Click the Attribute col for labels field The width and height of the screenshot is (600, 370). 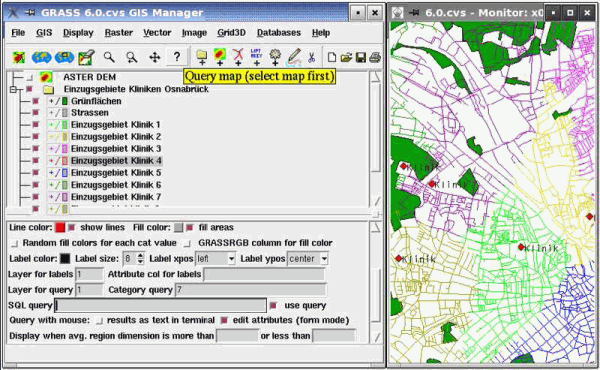pos(264,274)
